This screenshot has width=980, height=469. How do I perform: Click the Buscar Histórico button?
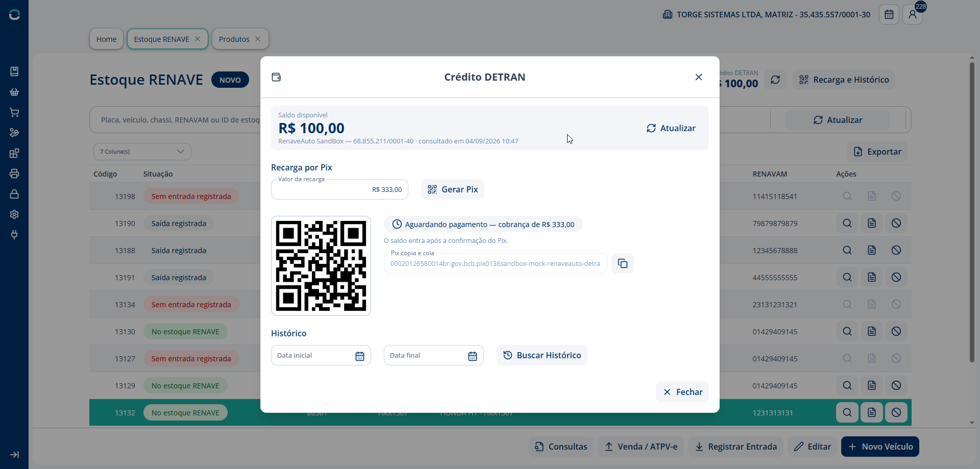coord(542,355)
